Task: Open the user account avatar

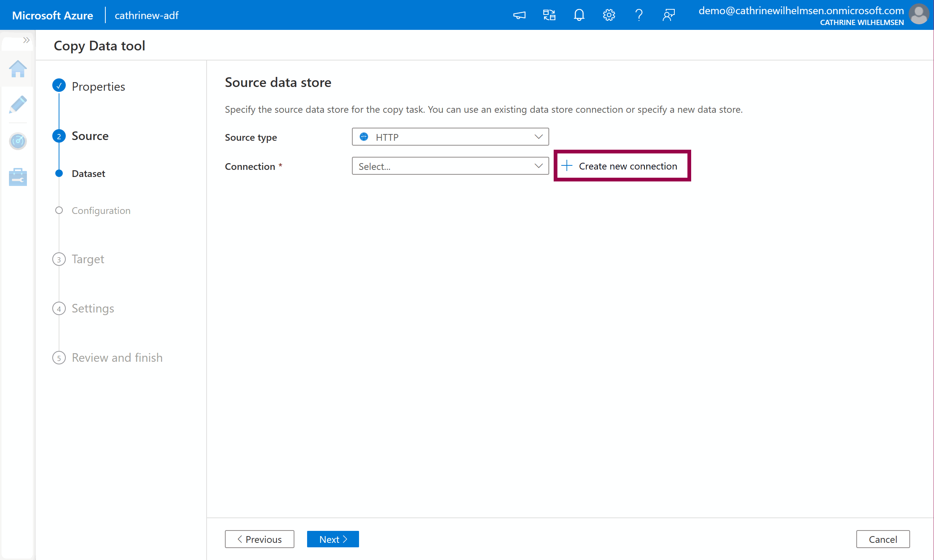Action: tap(919, 15)
